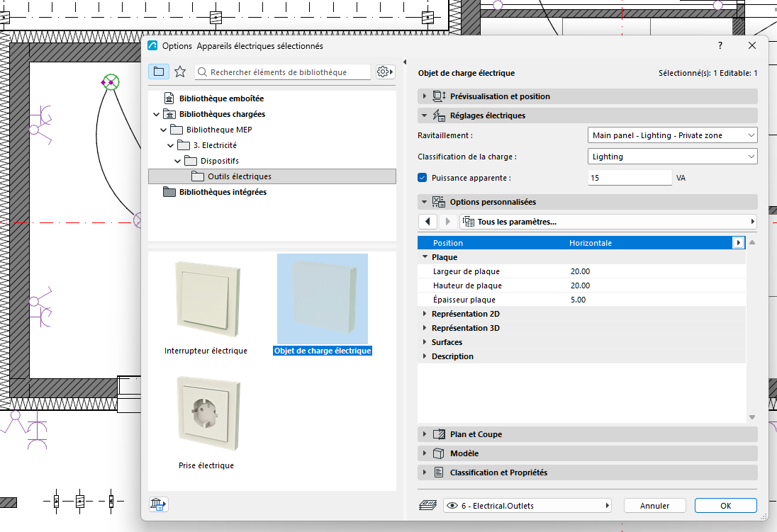Open the layer selector 6 - Electrical.Outlets
Image resolution: width=777 pixels, height=532 pixels.
[527, 506]
